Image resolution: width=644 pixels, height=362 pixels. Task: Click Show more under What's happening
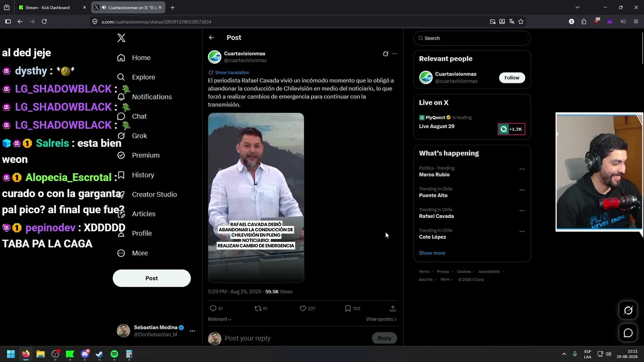[432, 253]
